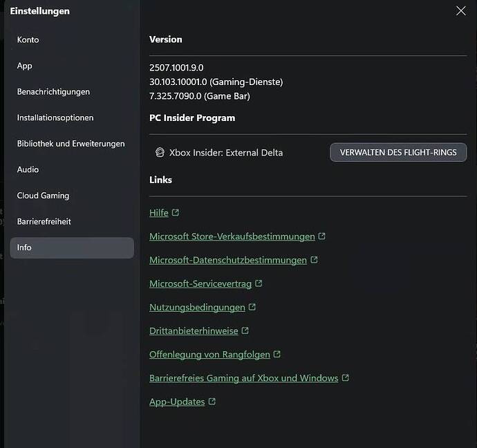Click VERWALTEN DES FLIGHT-RINGS button
The width and height of the screenshot is (477, 448).
(x=398, y=152)
